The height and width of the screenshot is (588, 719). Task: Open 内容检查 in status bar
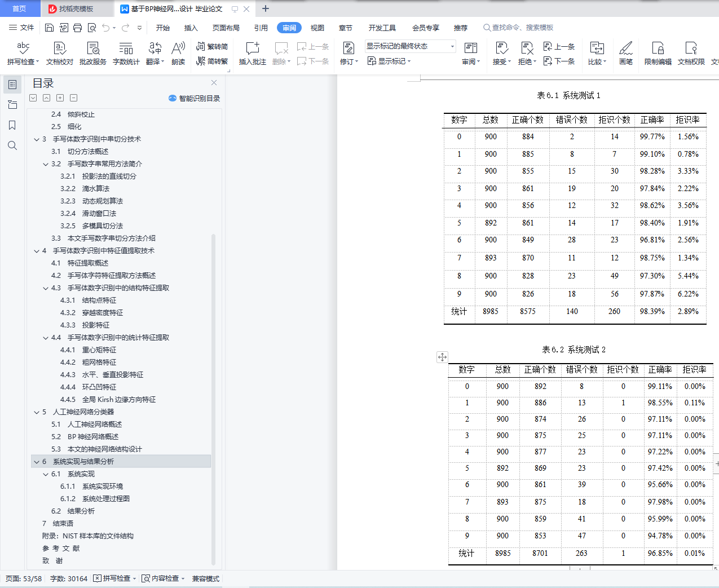164,578
